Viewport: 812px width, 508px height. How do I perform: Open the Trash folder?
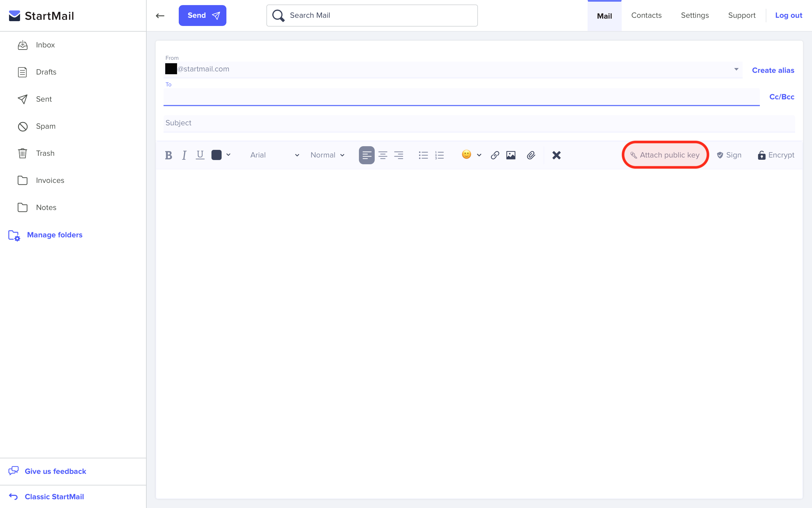pyautogui.click(x=36, y=153)
